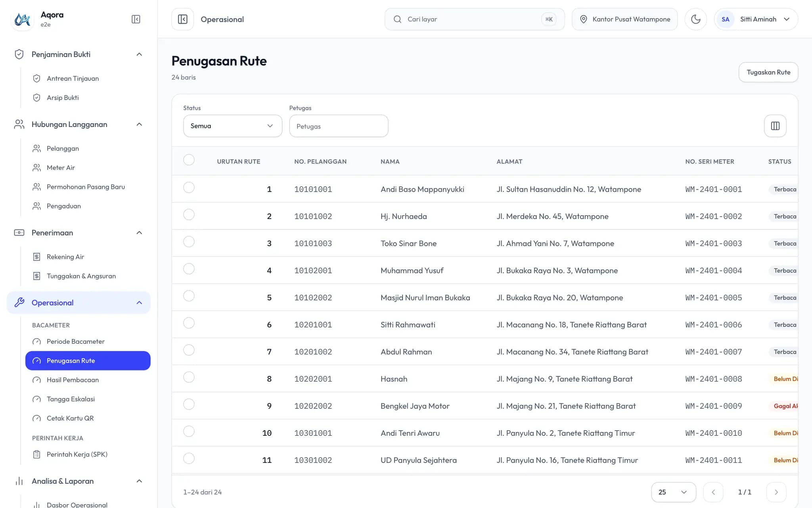This screenshot has width=812, height=508.
Task: Click the cash icon next to Penerimaan
Action: pyautogui.click(x=19, y=233)
